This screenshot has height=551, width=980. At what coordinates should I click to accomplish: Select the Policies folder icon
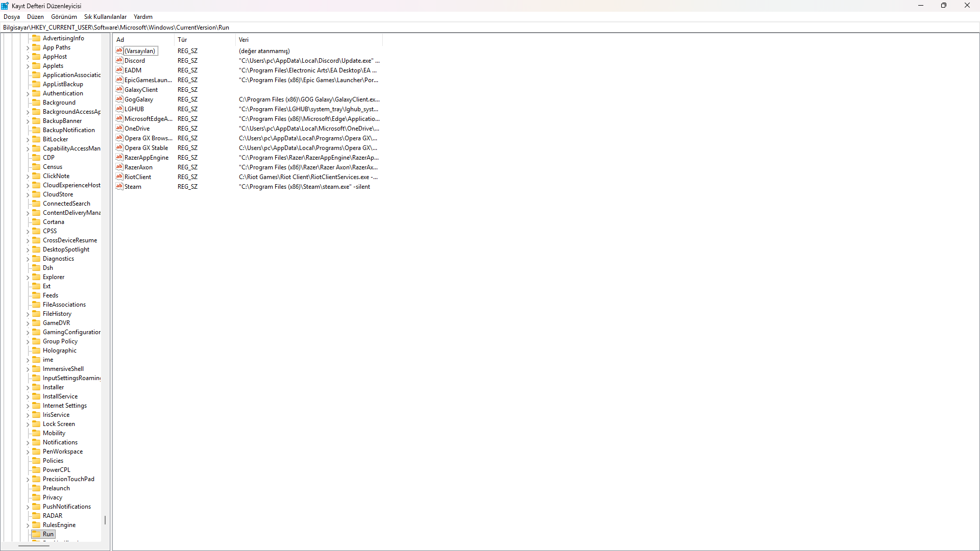pos(36,460)
